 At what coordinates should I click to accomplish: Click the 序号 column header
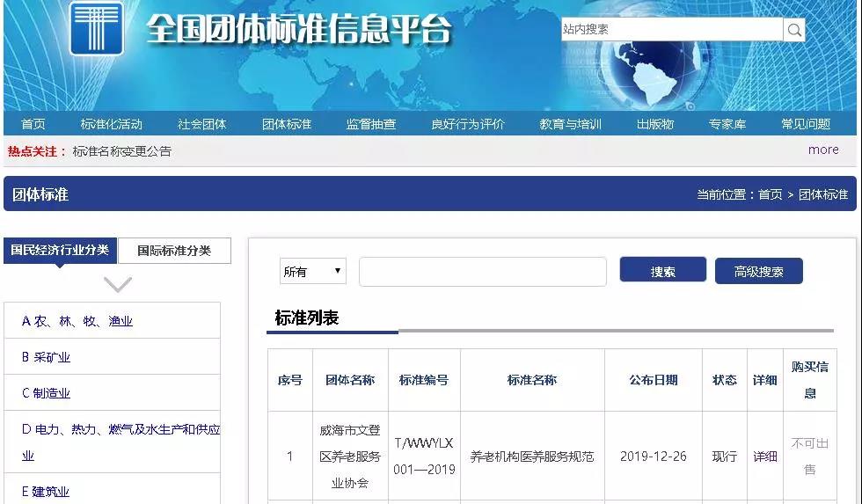point(289,380)
